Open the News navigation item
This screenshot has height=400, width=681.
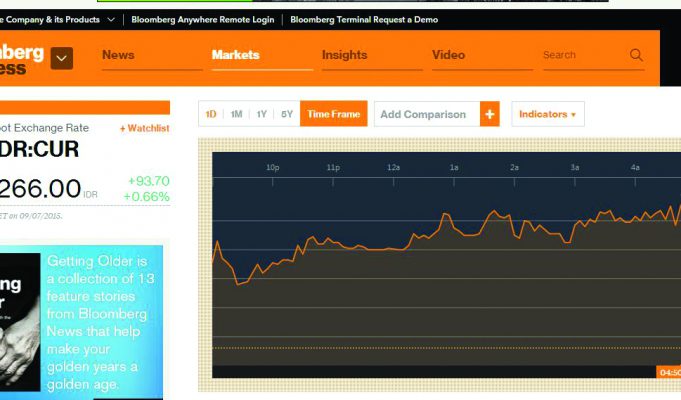pos(118,55)
